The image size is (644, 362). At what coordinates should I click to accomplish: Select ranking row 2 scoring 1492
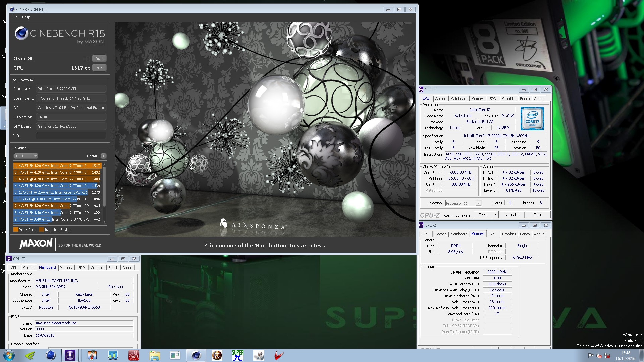pyautogui.click(x=57, y=172)
